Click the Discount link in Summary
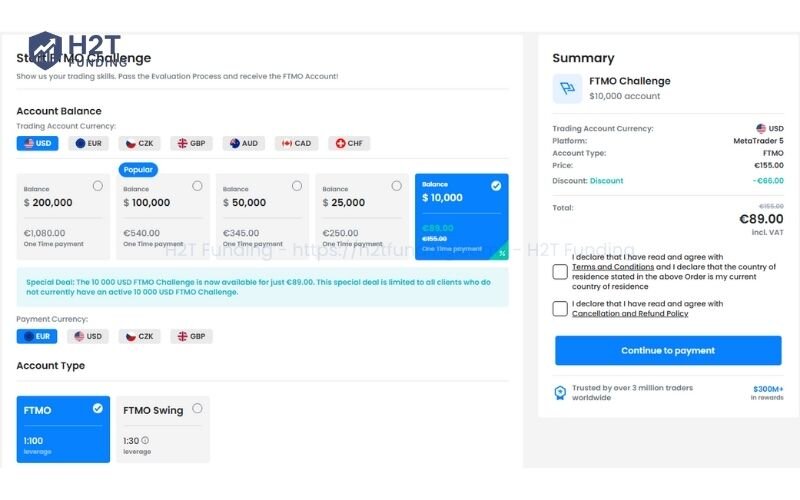The height and width of the screenshot is (500, 800). [607, 181]
